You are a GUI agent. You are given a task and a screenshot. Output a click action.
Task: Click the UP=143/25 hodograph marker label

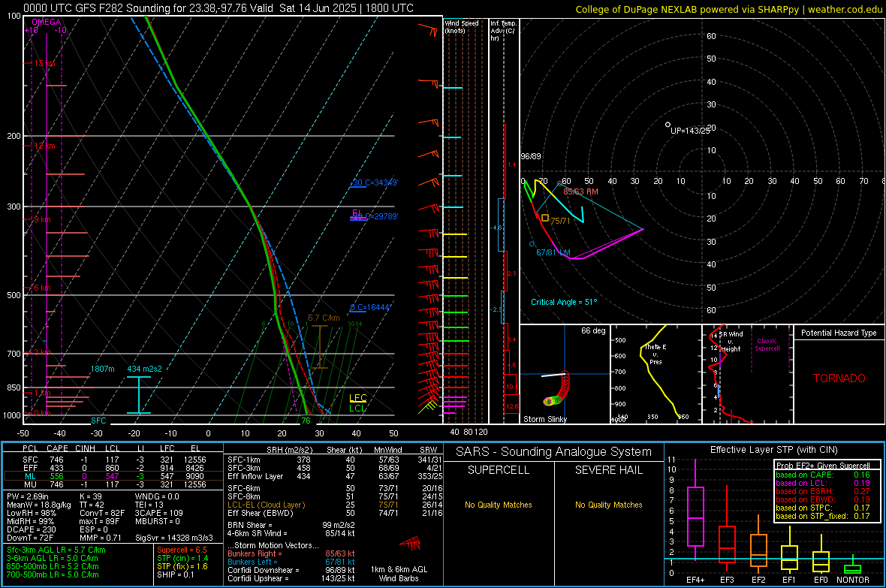pyautogui.click(x=690, y=131)
